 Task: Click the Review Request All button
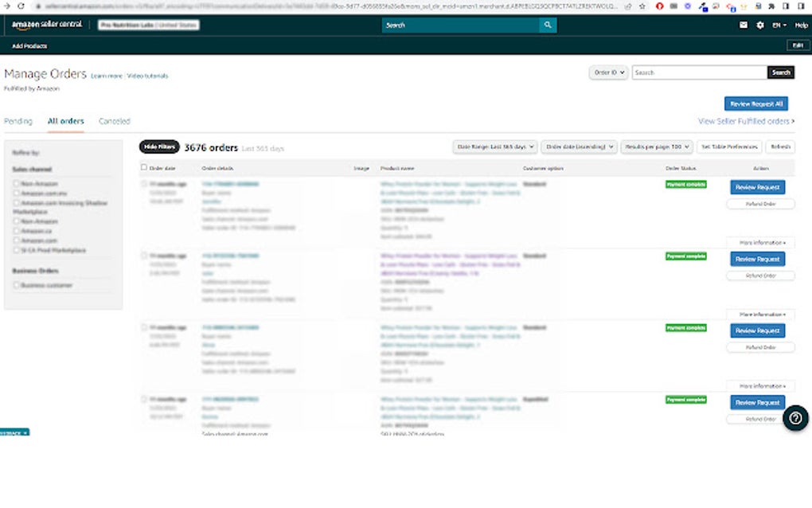pos(756,104)
